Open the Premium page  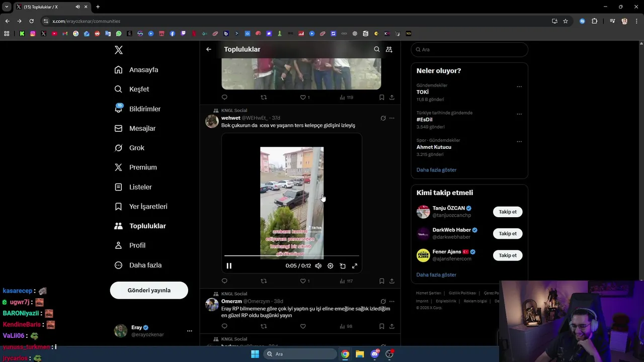click(136, 167)
